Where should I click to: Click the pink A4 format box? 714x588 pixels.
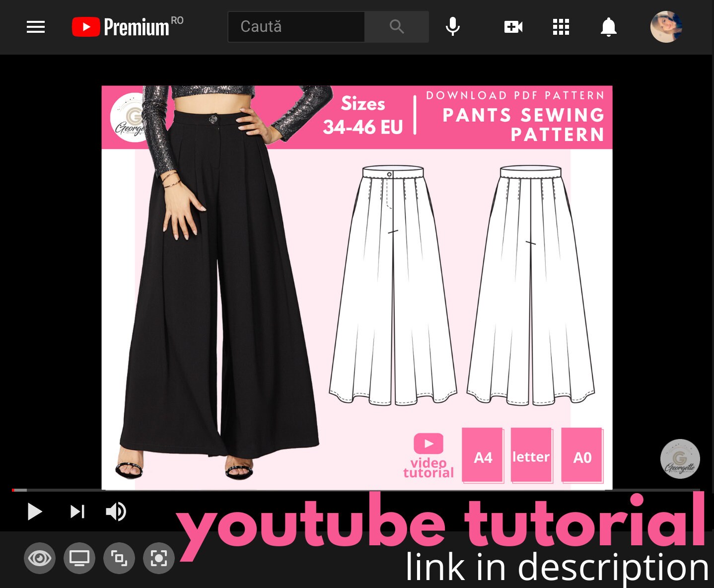[x=483, y=455]
